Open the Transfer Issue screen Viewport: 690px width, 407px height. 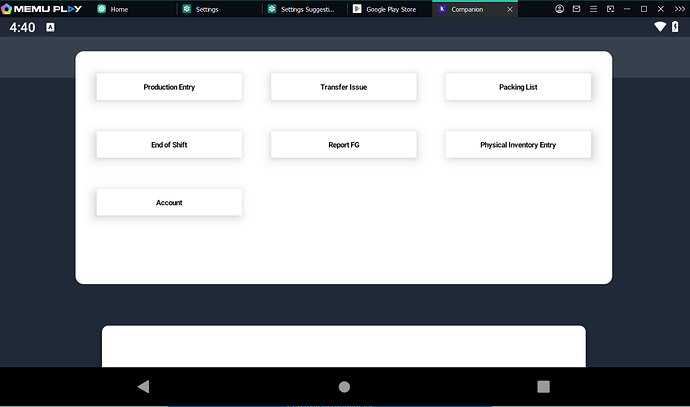pyautogui.click(x=343, y=87)
